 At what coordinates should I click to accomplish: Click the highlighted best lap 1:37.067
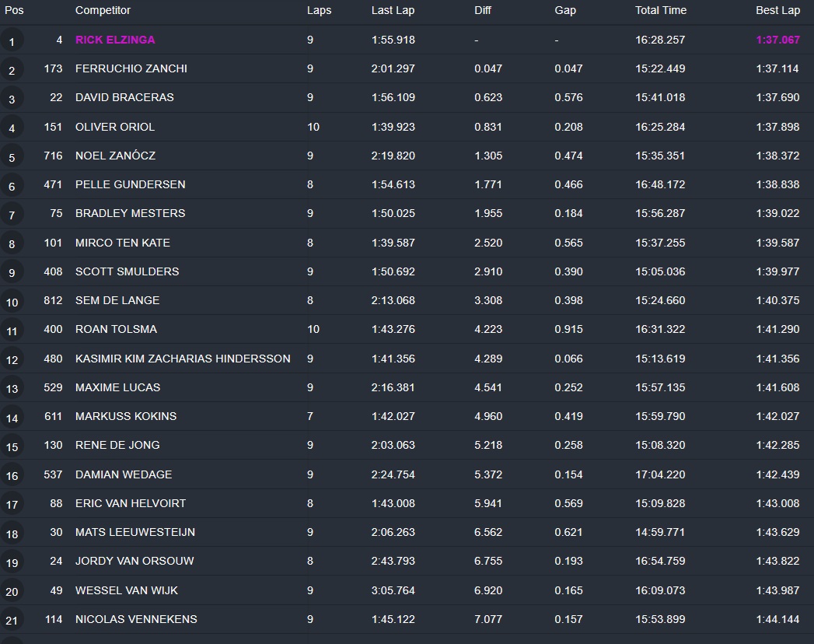coord(777,40)
